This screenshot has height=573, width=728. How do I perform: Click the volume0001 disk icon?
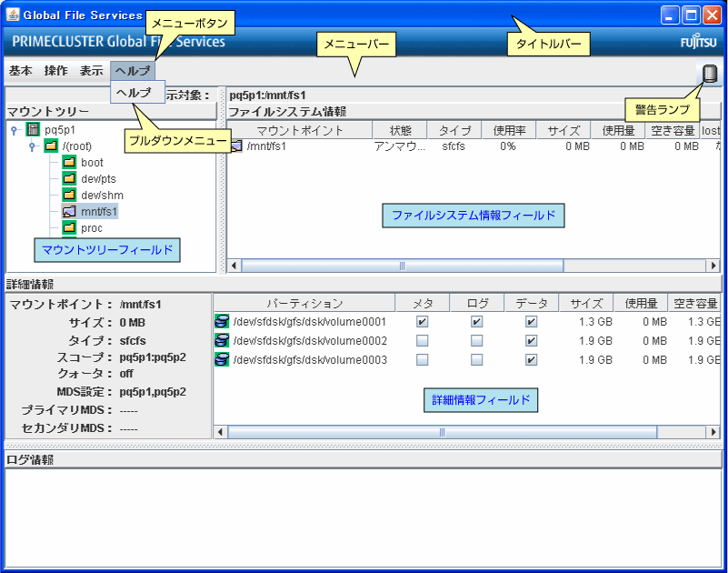(x=222, y=322)
